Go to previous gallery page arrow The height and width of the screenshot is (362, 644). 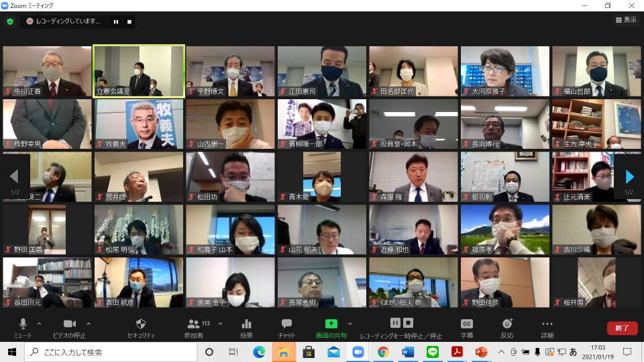pos(14,176)
